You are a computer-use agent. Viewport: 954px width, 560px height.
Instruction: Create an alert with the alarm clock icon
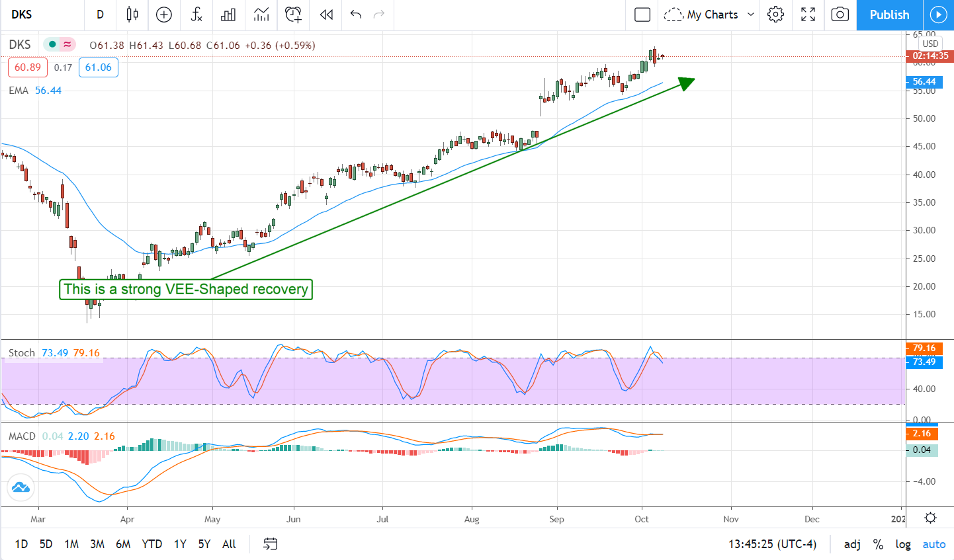point(293,15)
